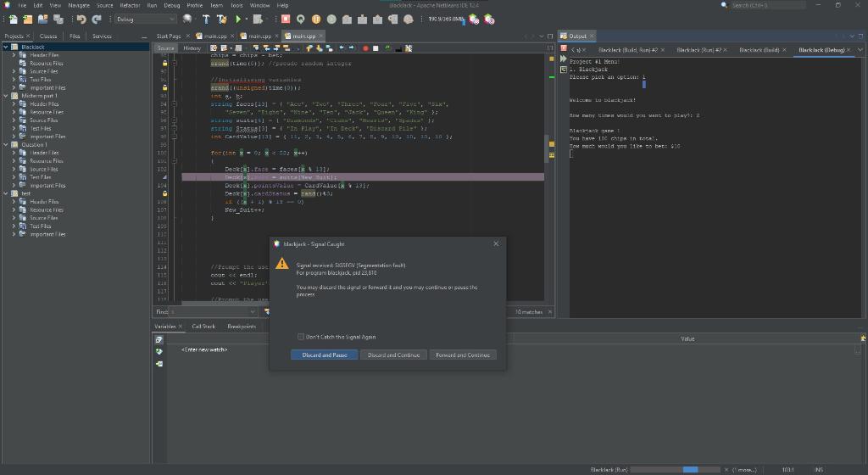Check Don't Catch this Signal Again
Image resolution: width=868 pixels, height=475 pixels.
click(301, 337)
